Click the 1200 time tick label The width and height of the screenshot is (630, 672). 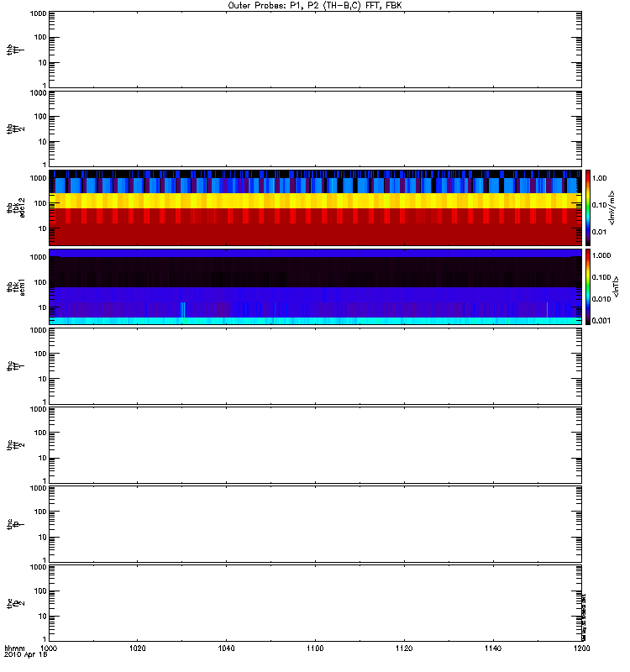coord(581,648)
